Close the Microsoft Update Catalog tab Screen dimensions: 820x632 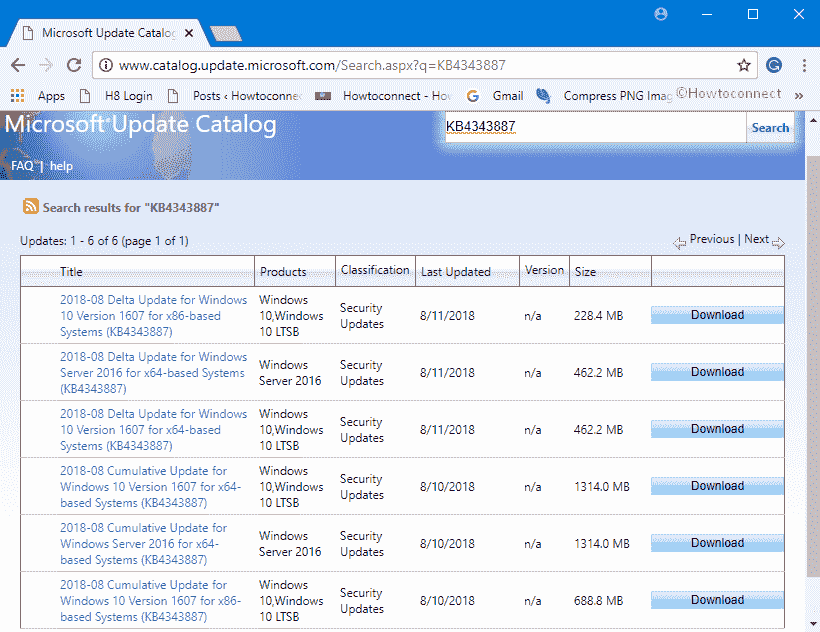[189, 33]
